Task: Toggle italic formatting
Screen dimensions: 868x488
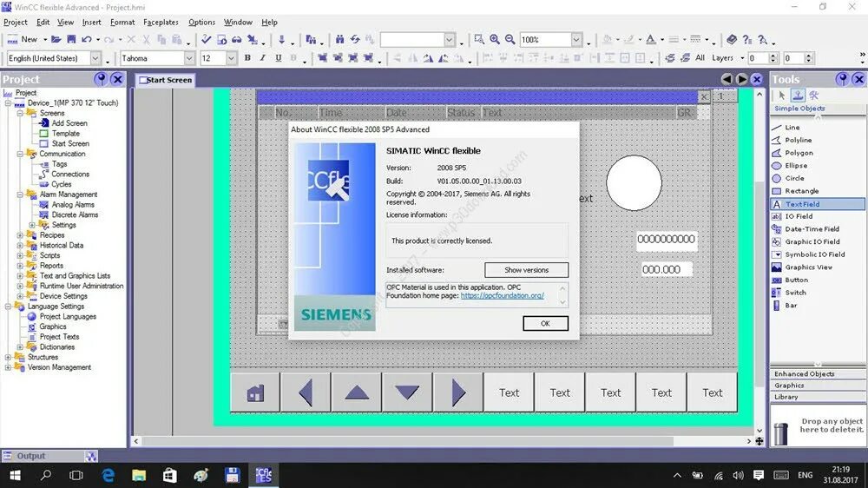Action: (263, 57)
